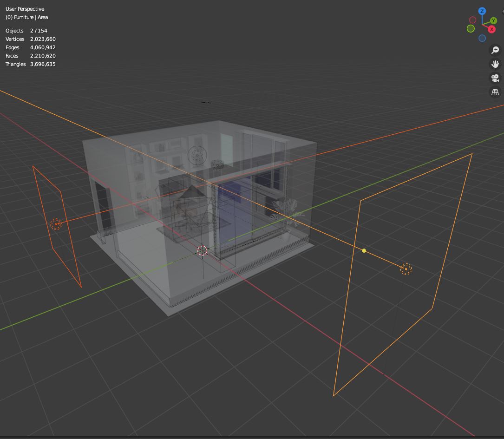The width and height of the screenshot is (504, 439).
Task: Click the negative Z dark blue gizmo circle
Action: [x=482, y=38]
